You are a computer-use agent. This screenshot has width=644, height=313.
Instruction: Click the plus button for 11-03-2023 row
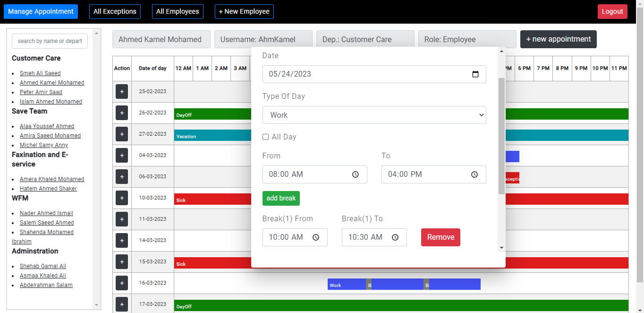click(122, 219)
